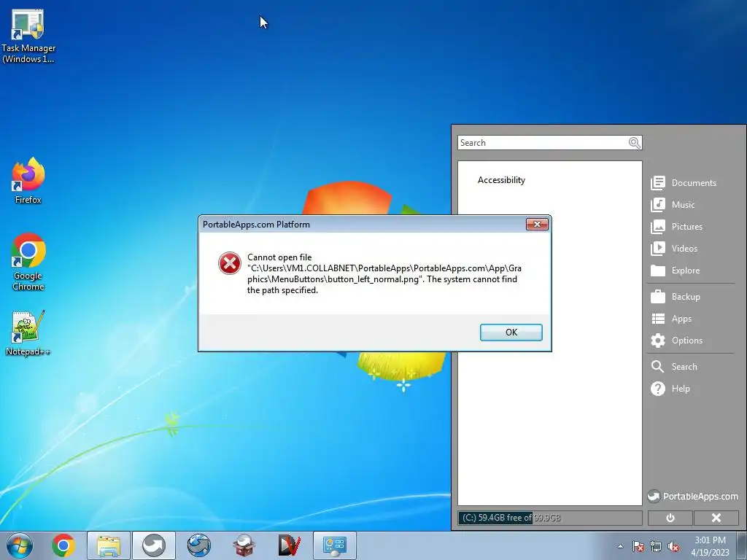This screenshot has width=747, height=560.
Task: Open Documents from PortableApps menu
Action: pos(684,183)
